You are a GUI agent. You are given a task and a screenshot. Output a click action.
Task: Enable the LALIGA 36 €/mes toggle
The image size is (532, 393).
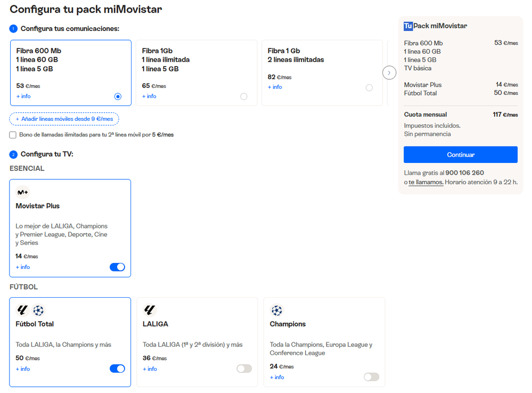click(x=244, y=369)
